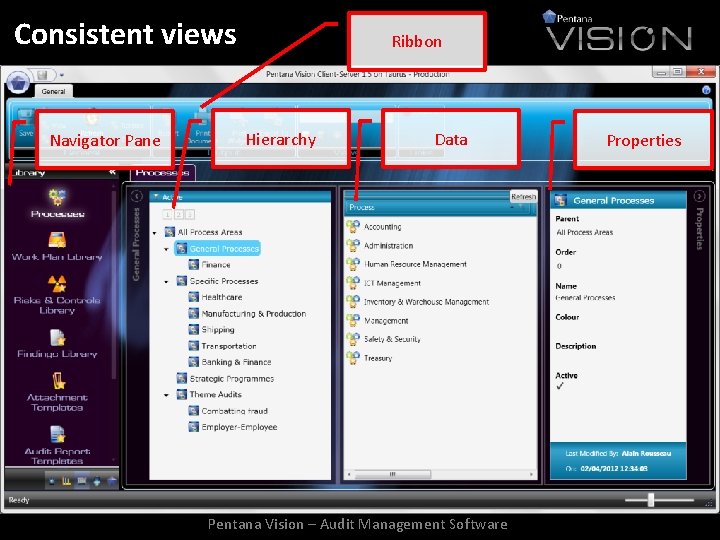Select the General ribbon tab
The width and height of the screenshot is (720, 540).
pos(53,91)
